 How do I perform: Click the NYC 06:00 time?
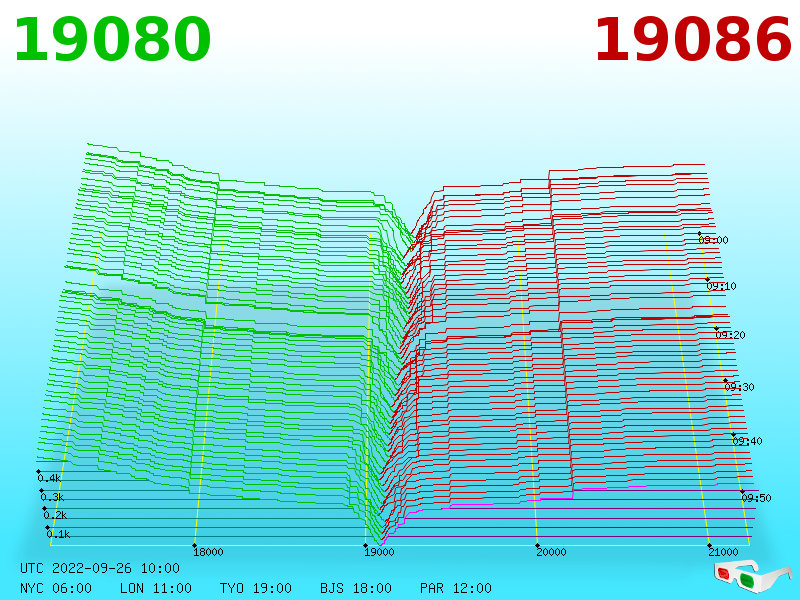coord(56,588)
